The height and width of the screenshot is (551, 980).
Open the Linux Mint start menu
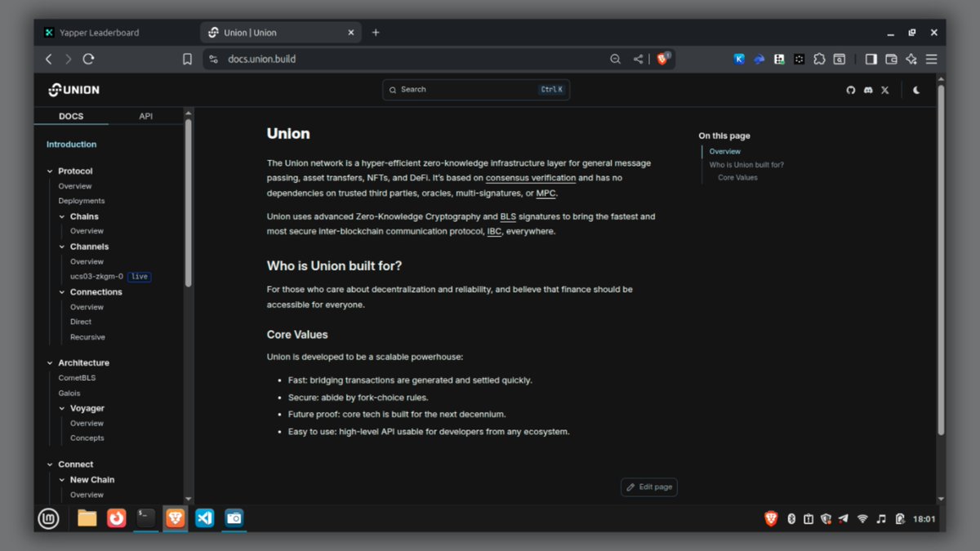(49, 518)
